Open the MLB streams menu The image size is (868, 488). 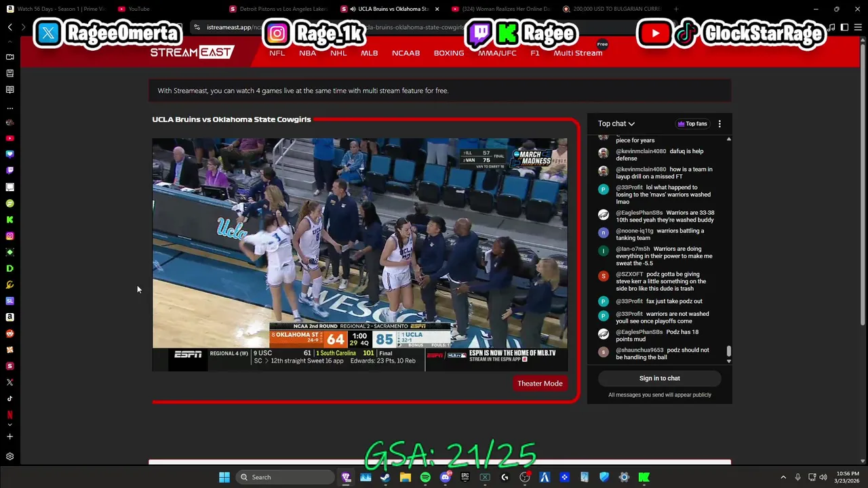[x=369, y=53]
